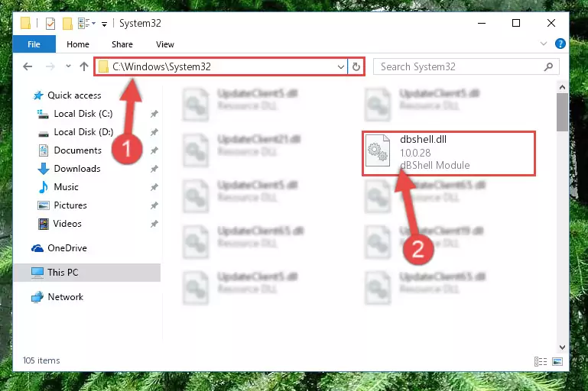Select This PC in navigation pane
588x391 pixels.
tap(86, 273)
